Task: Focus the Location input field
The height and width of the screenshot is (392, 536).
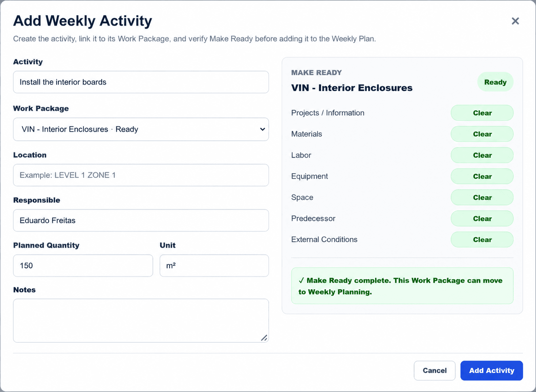Action: pos(141,175)
